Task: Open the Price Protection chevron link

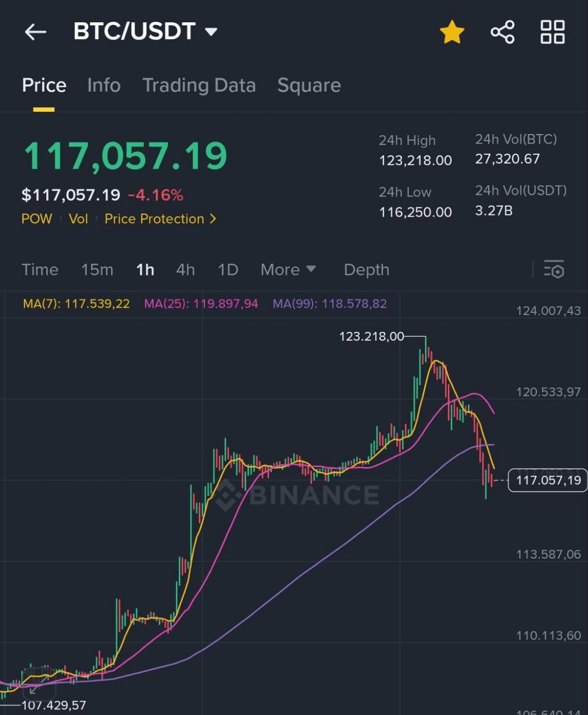Action: 160,219
